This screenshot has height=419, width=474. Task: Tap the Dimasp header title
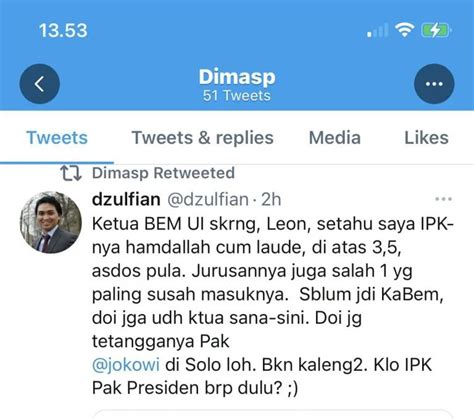tap(237, 77)
